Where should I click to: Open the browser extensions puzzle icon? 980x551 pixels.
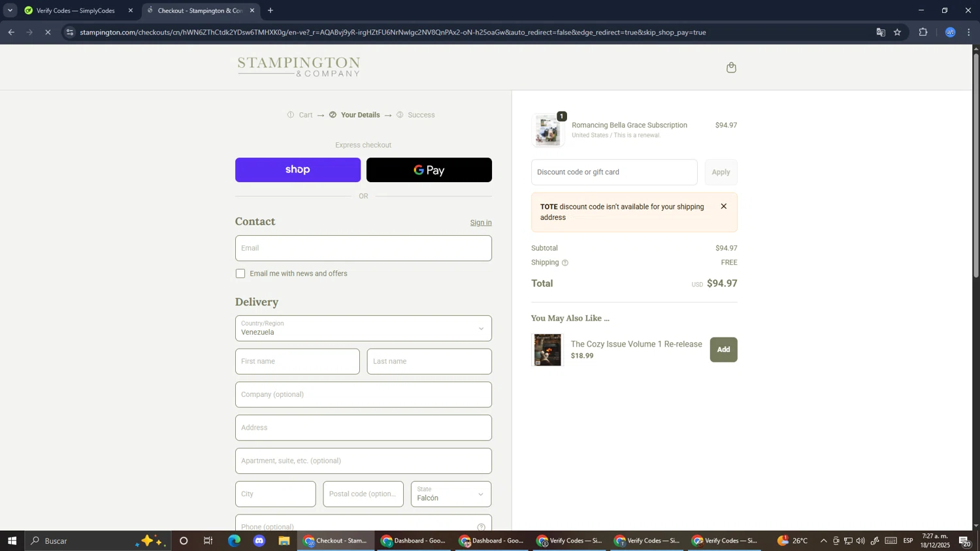[x=923, y=33]
